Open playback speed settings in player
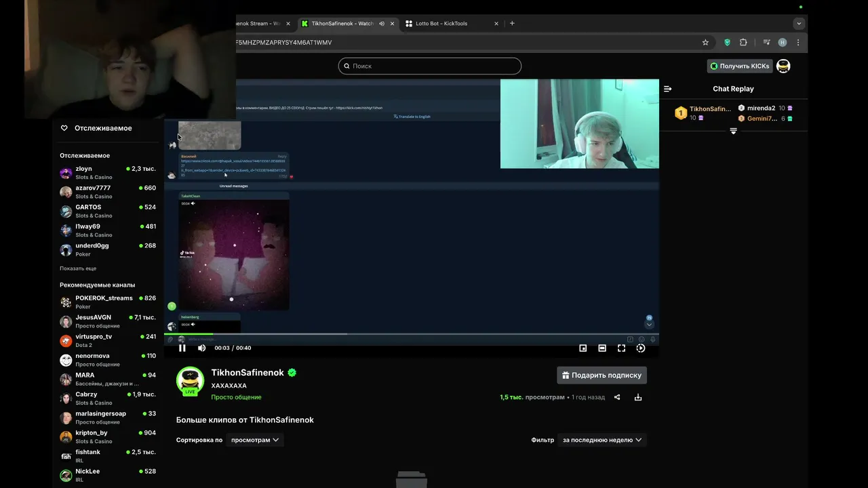 (641, 348)
